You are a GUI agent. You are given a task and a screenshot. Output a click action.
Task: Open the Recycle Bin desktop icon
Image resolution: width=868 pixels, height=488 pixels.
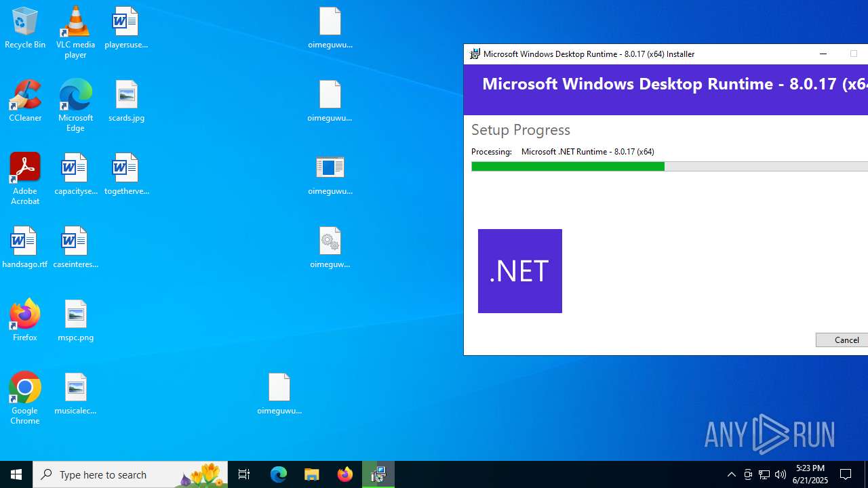tap(25, 28)
